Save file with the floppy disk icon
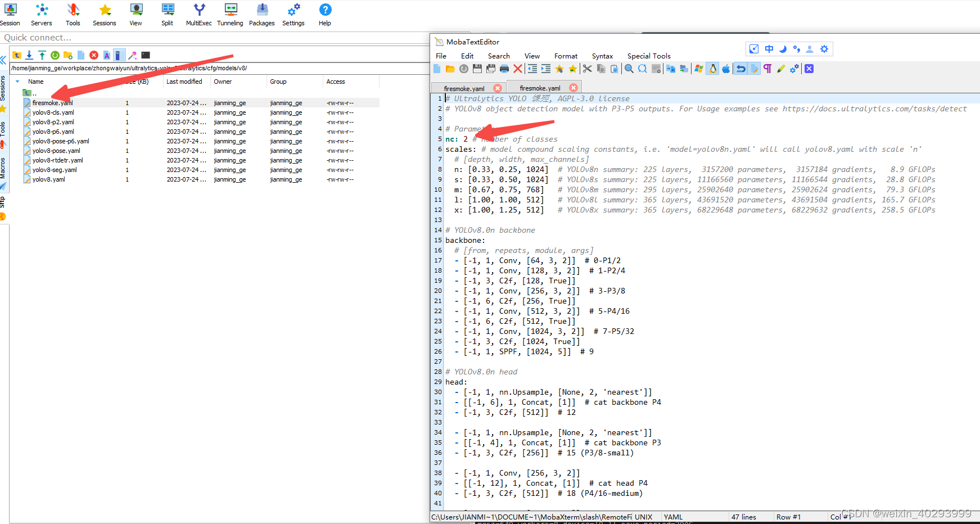The image size is (980, 524). pyautogui.click(x=477, y=69)
